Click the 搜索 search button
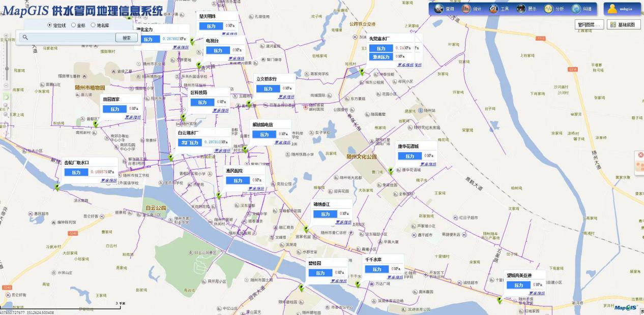 tap(127, 38)
